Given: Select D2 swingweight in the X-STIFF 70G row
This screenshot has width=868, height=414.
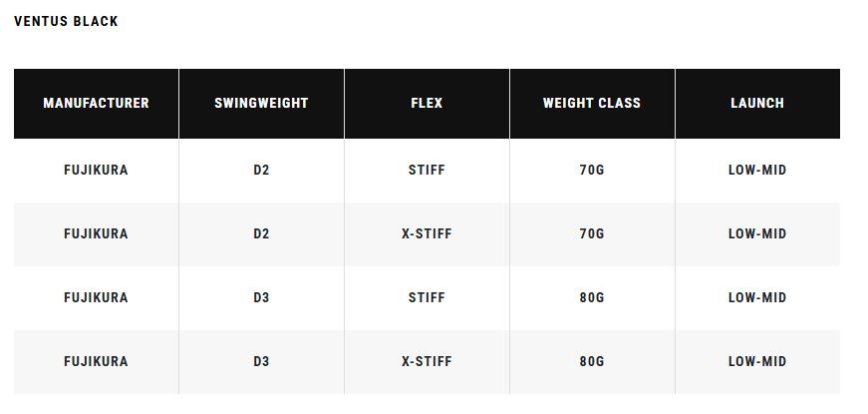Looking at the screenshot, I should click(x=261, y=233).
